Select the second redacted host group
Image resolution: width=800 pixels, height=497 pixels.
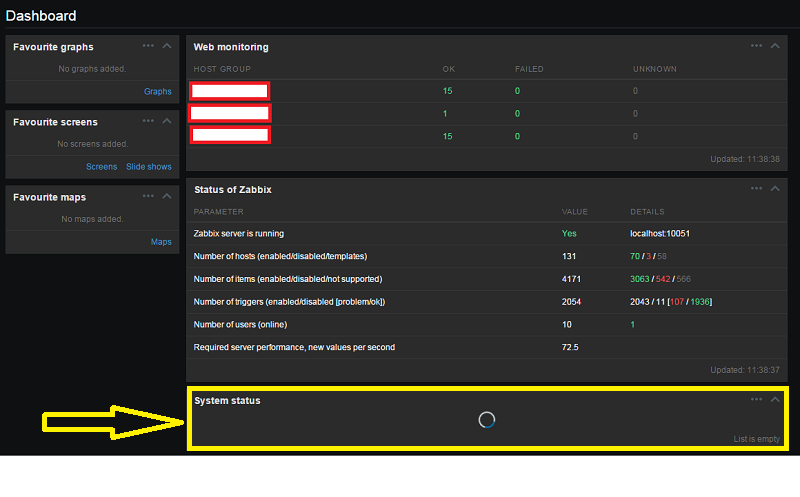pyautogui.click(x=230, y=113)
